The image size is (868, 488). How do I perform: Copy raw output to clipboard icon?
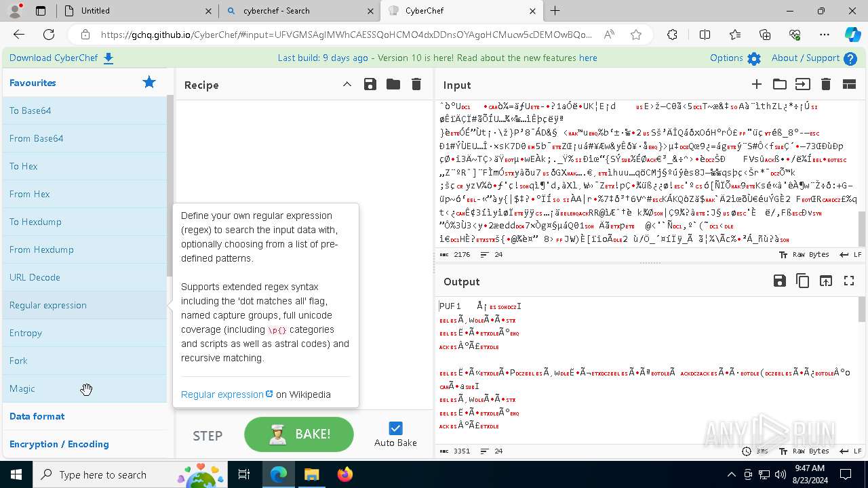803,281
